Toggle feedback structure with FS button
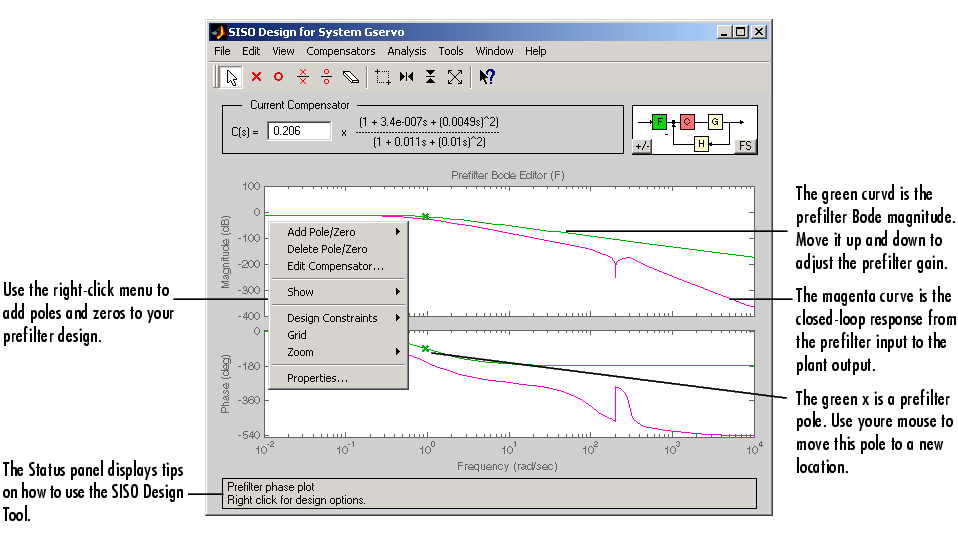958x543 pixels. click(745, 146)
